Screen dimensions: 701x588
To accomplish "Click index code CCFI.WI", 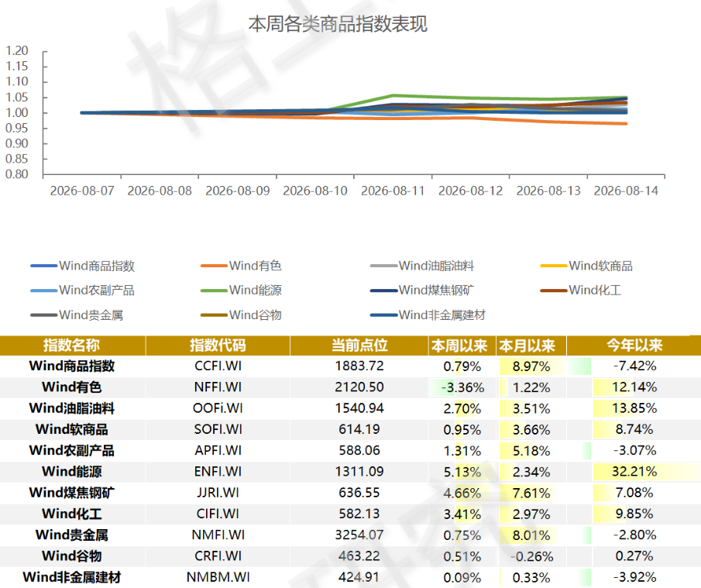I will [218, 366].
